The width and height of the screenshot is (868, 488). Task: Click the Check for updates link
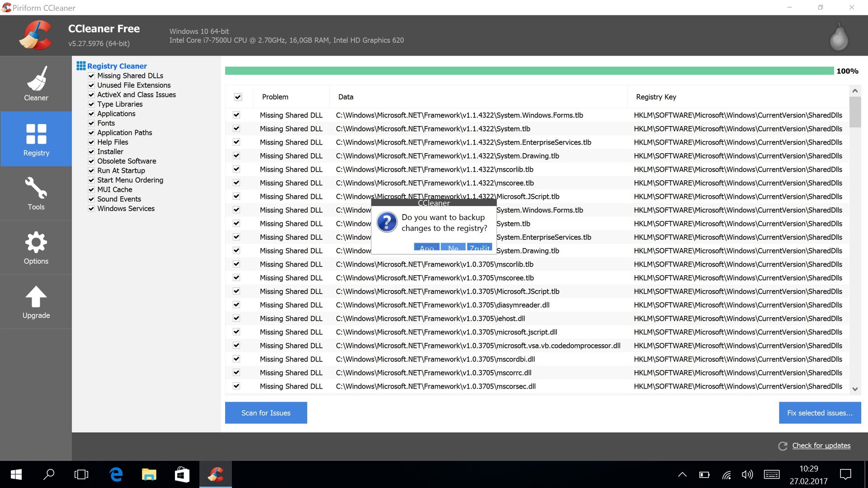pos(821,446)
